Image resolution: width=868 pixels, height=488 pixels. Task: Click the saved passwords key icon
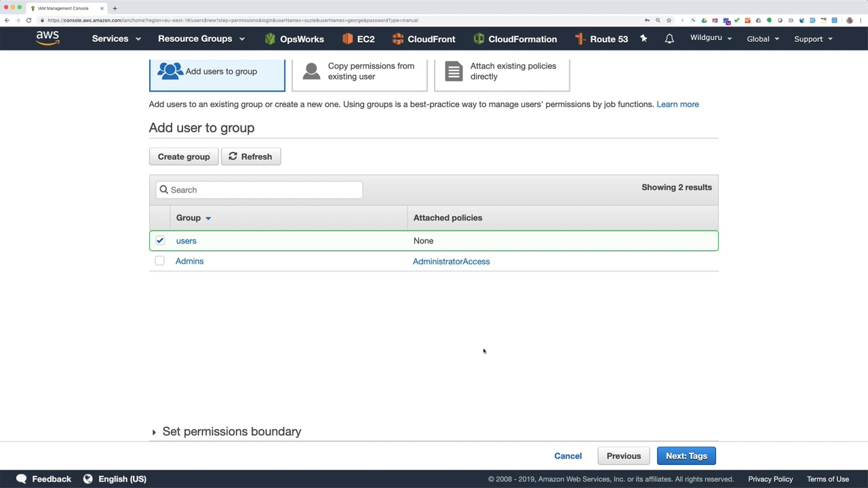647,20
